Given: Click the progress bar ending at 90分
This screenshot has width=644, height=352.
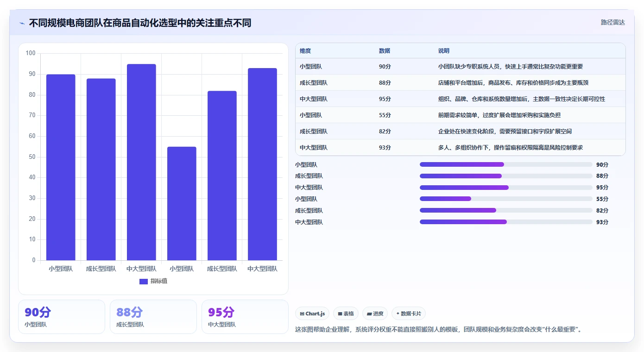Looking at the screenshot, I should 506,164.
